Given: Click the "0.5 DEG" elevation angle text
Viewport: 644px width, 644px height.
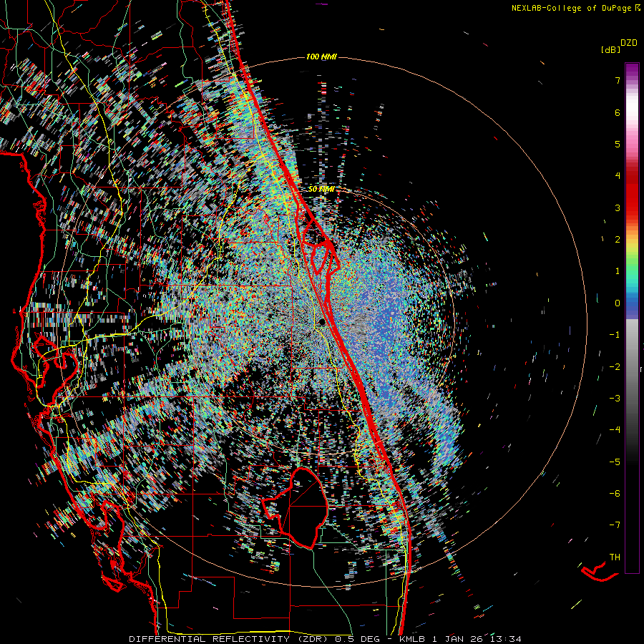Looking at the screenshot, I should coord(357,639).
